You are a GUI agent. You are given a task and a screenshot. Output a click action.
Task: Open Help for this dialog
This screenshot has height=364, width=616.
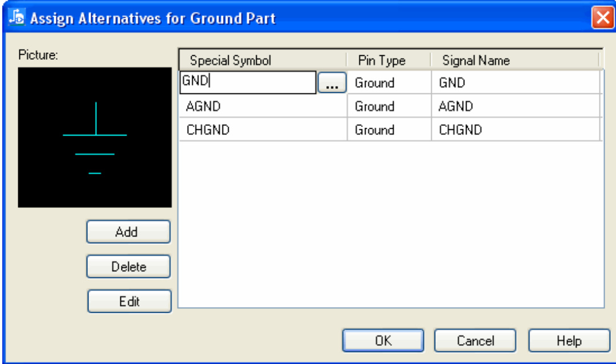pos(569,341)
